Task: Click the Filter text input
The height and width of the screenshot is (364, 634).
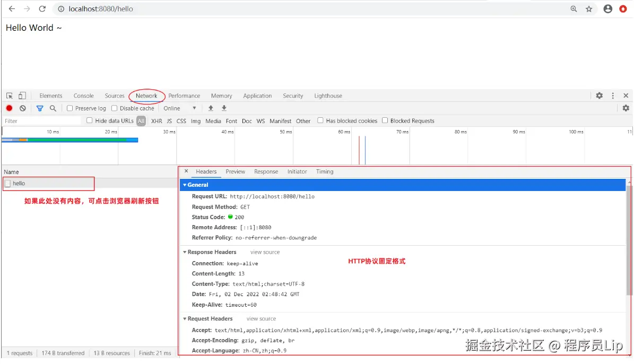Action: coord(42,121)
